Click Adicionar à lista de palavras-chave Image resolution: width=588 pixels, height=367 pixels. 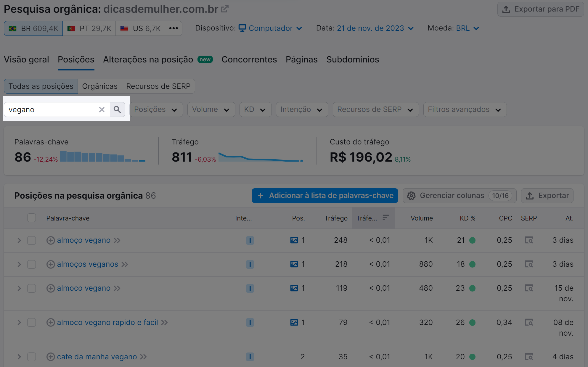325,196
